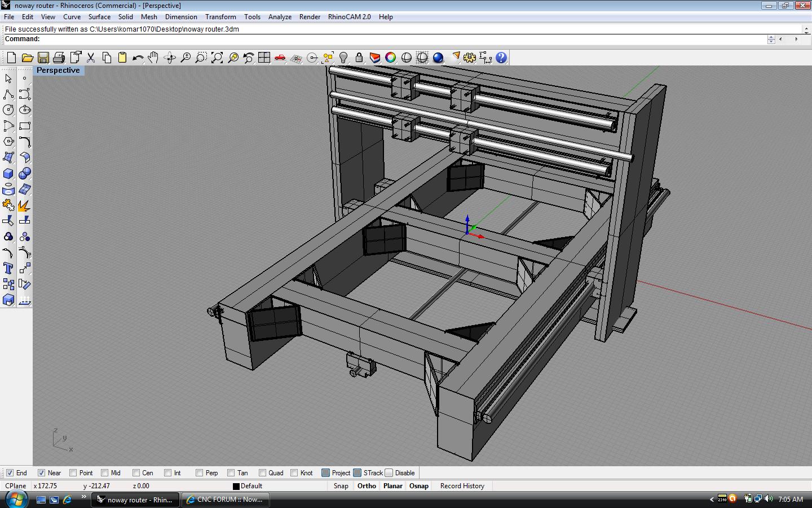This screenshot has width=812, height=508.
Task: Switch to CNC FORUM taskbar window
Action: coord(225,500)
